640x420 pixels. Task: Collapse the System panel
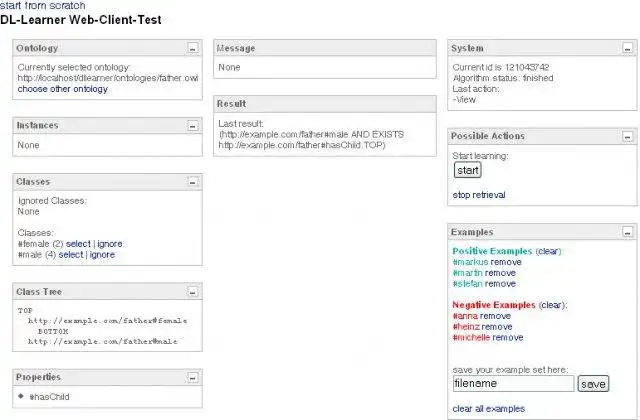(627, 48)
